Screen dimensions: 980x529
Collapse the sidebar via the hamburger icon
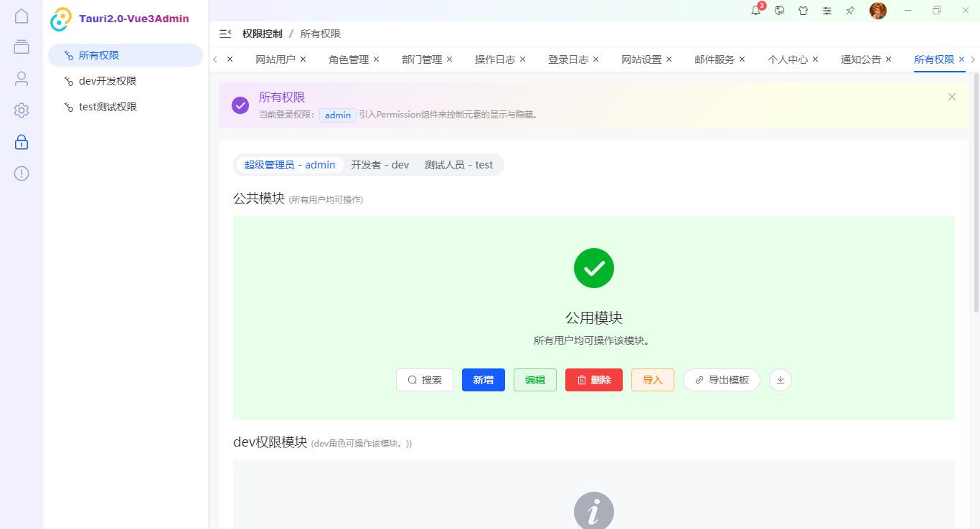[x=225, y=33]
